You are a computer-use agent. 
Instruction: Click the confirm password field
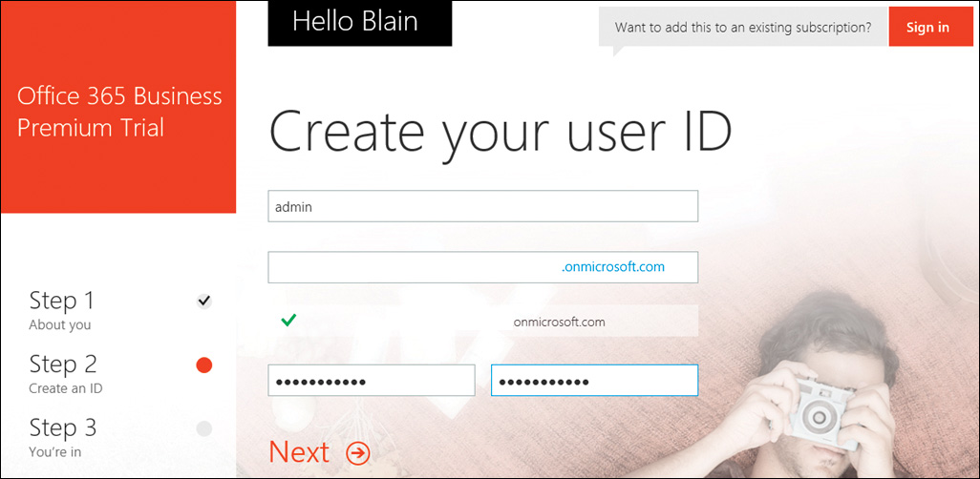[x=594, y=381]
